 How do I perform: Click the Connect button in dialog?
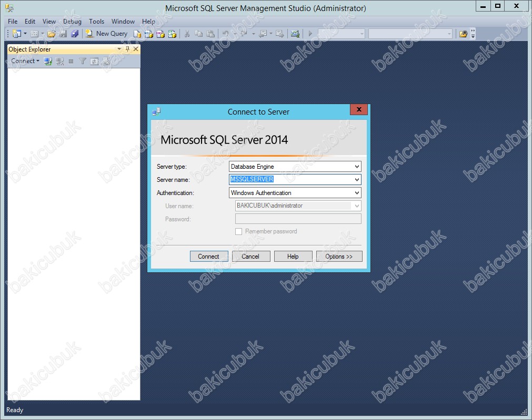[x=209, y=257]
